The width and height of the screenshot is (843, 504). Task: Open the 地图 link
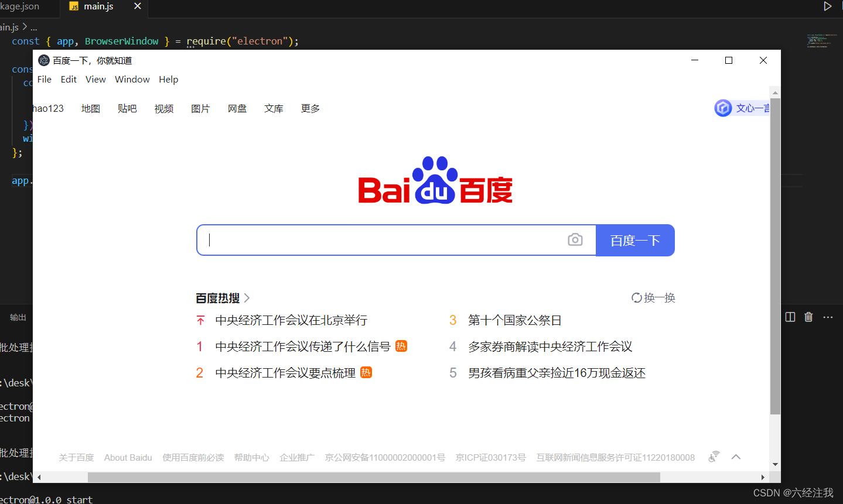pyautogui.click(x=91, y=108)
